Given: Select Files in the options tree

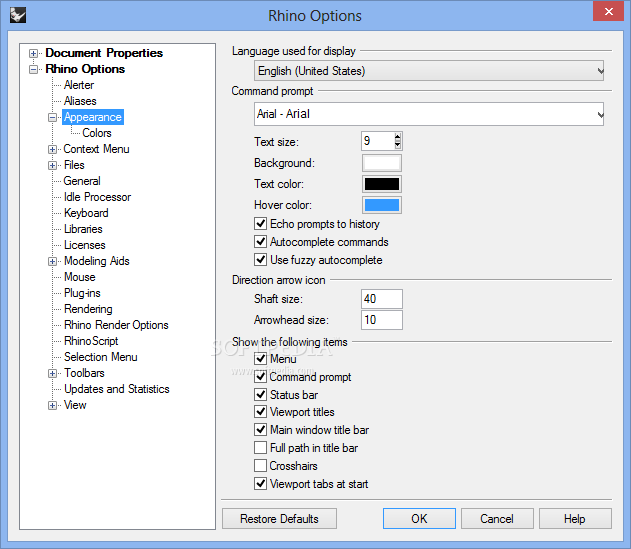Looking at the screenshot, I should 74,165.
